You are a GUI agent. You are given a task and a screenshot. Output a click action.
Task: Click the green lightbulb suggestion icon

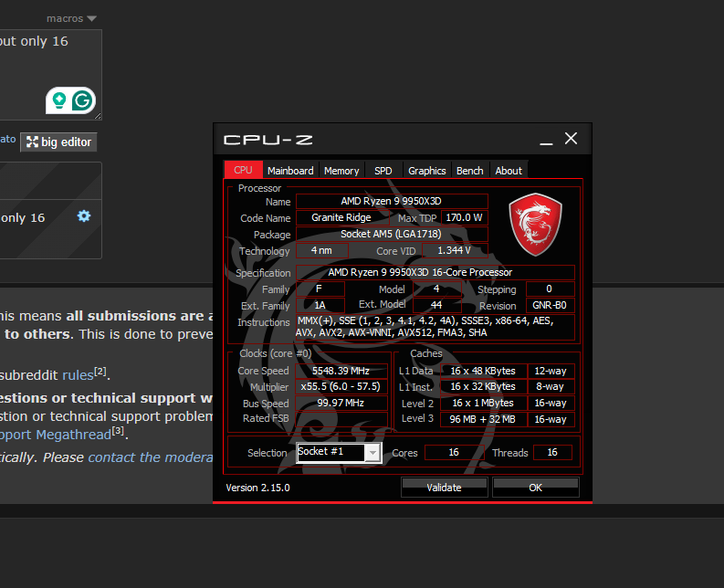tap(59, 100)
